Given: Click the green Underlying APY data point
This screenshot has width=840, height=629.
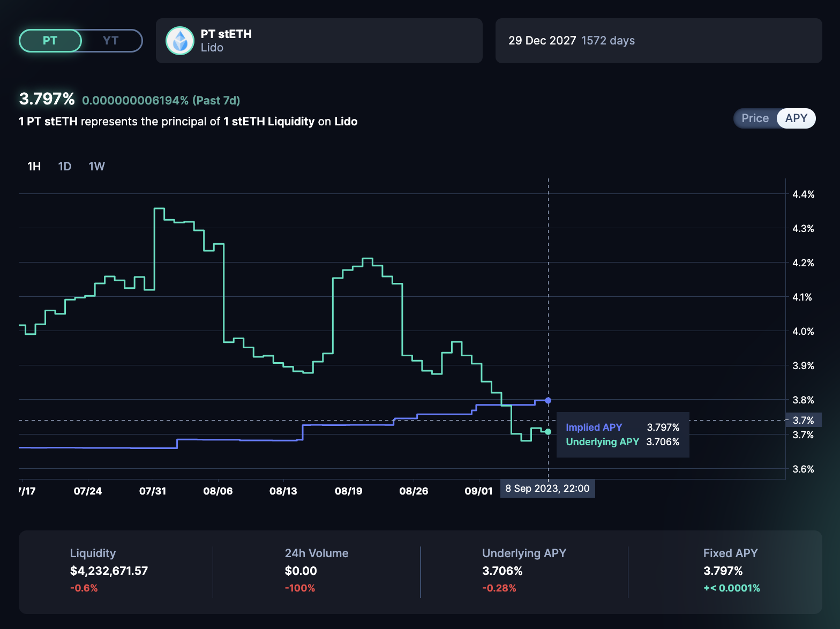Looking at the screenshot, I should click(548, 432).
